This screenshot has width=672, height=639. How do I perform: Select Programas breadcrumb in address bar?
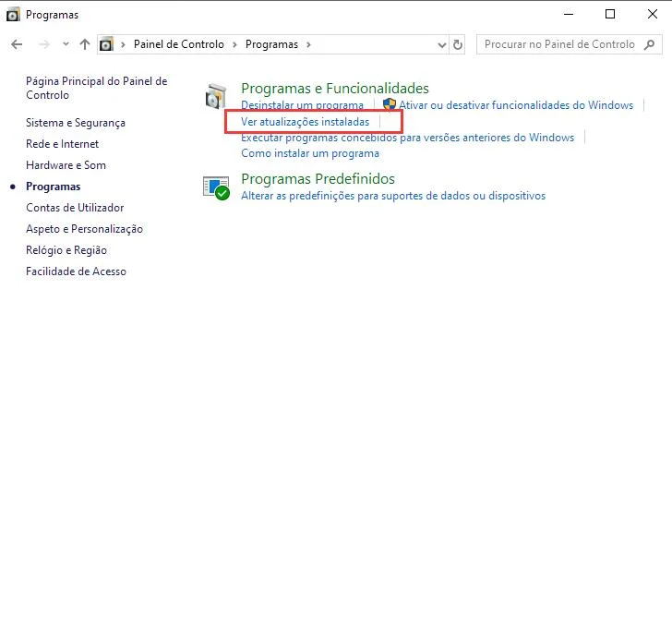click(271, 44)
